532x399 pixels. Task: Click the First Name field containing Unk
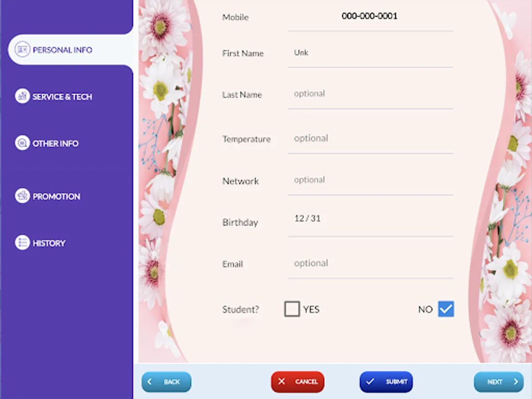[370, 54]
